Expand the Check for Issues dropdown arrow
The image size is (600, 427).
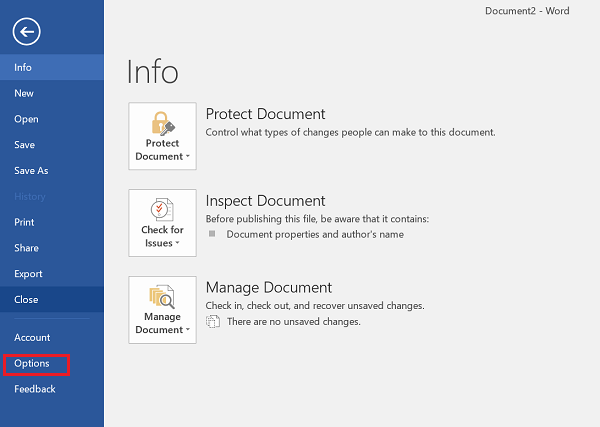pos(177,243)
